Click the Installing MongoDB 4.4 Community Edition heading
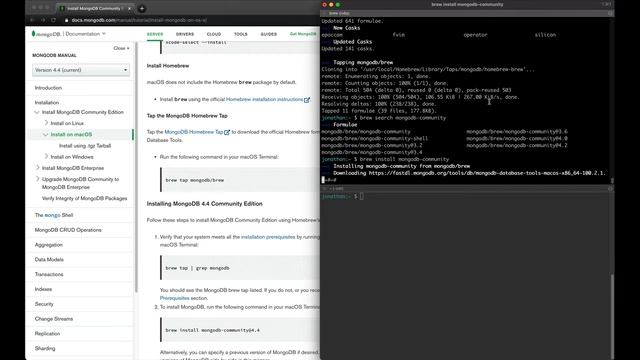The width and height of the screenshot is (640, 360). (x=204, y=204)
